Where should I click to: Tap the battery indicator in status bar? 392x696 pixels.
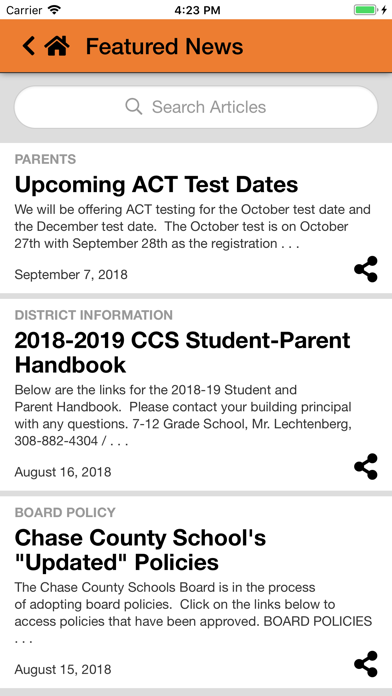pos(365,10)
